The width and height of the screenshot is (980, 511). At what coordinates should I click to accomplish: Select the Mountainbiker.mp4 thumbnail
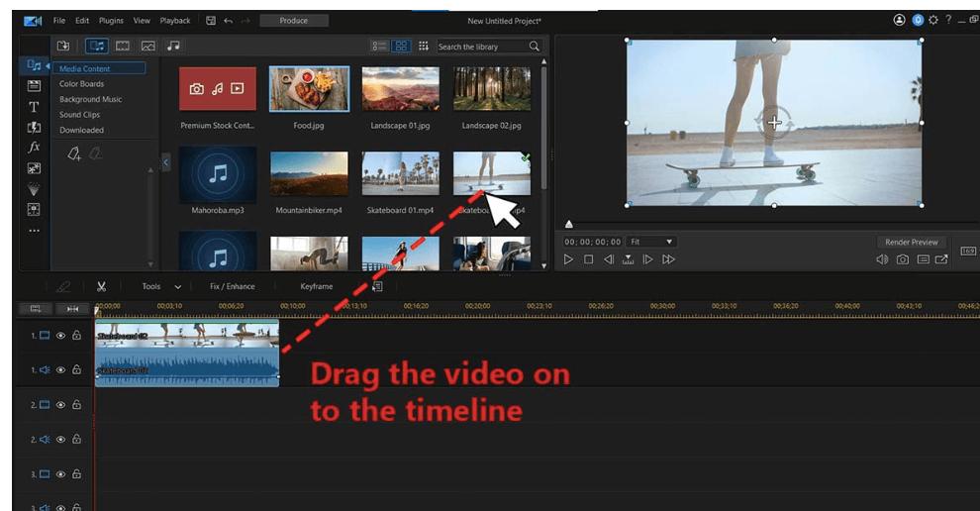pyautogui.click(x=309, y=174)
